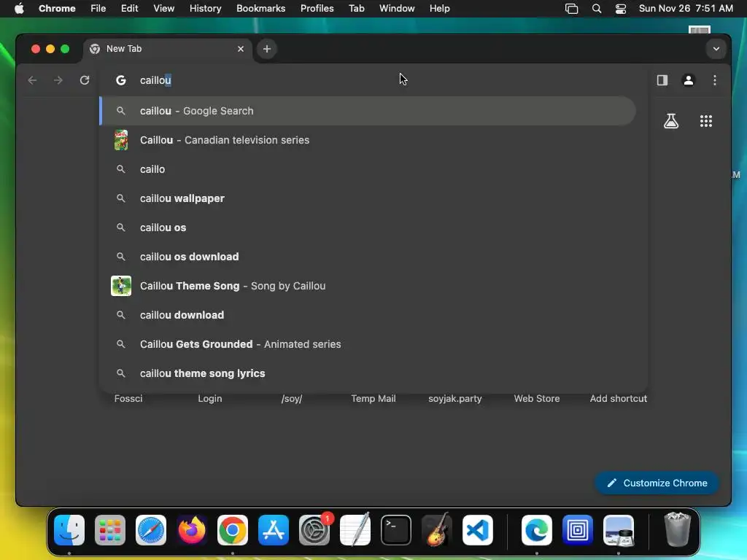
Task: Choose Caillou Gets Grounded suggestion
Action: pyautogui.click(x=368, y=344)
